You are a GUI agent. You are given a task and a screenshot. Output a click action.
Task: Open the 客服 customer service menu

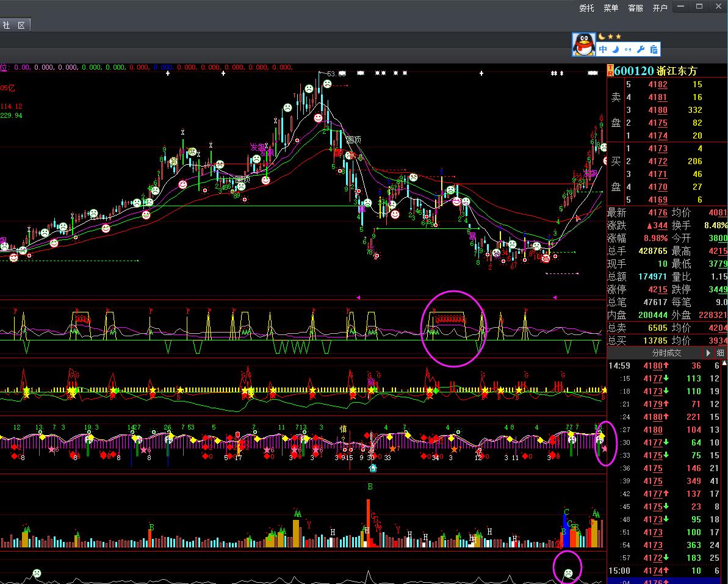point(636,8)
